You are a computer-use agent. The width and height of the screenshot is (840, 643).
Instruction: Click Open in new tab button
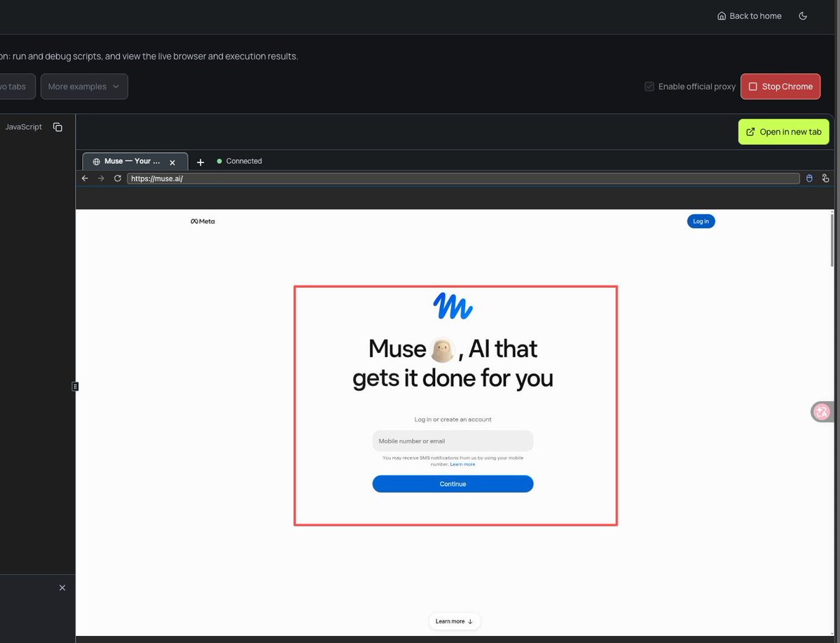pos(783,132)
